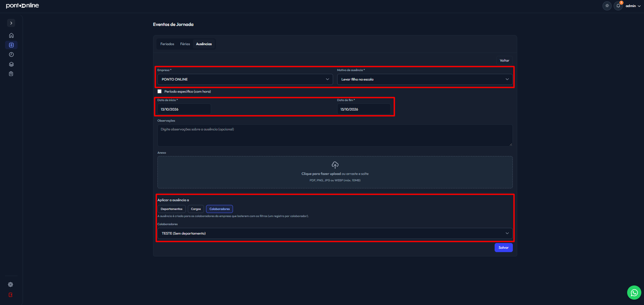Switch to the Feriados tab
Screen dimensions: 644x305
point(167,44)
